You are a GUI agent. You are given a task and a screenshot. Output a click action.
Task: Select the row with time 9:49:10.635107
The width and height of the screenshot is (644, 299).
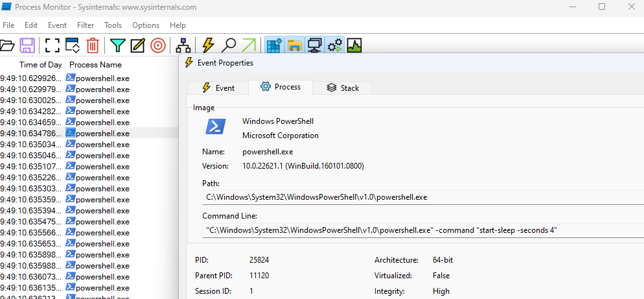89,167
